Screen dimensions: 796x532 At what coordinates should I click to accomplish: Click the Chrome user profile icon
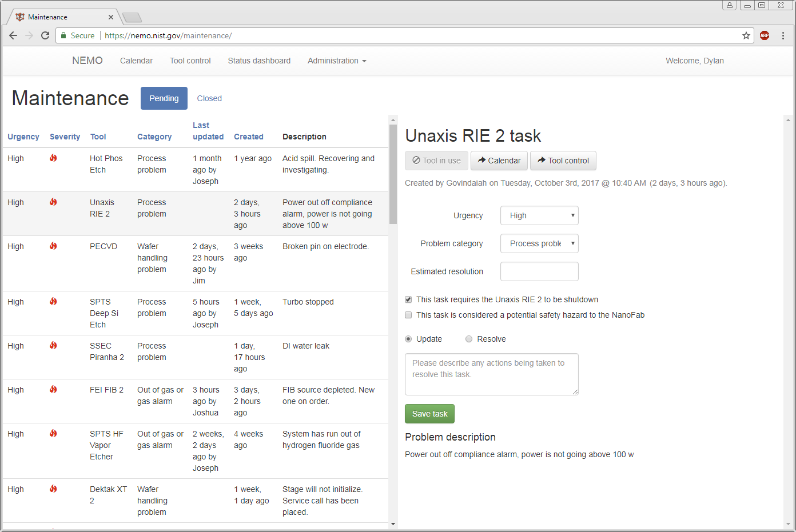point(729,5)
